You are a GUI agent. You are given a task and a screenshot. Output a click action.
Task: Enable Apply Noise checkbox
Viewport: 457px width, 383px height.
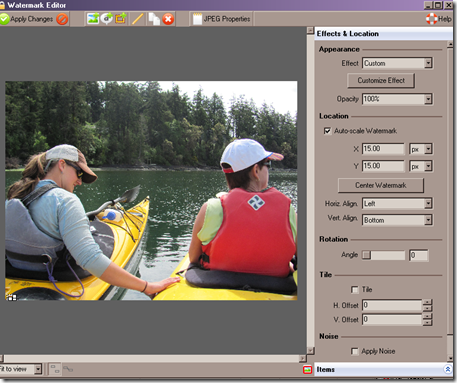click(355, 351)
